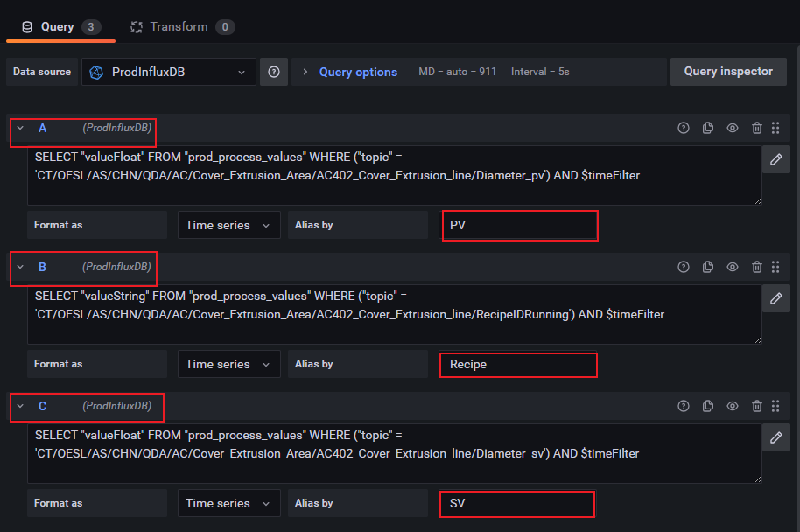The width and height of the screenshot is (800, 532).
Task: Click the Transform tab count badge 0
Action: (x=225, y=27)
